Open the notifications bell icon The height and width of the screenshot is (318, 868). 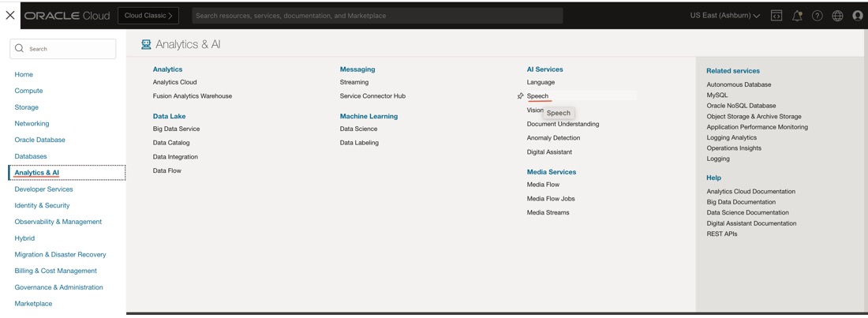point(797,16)
